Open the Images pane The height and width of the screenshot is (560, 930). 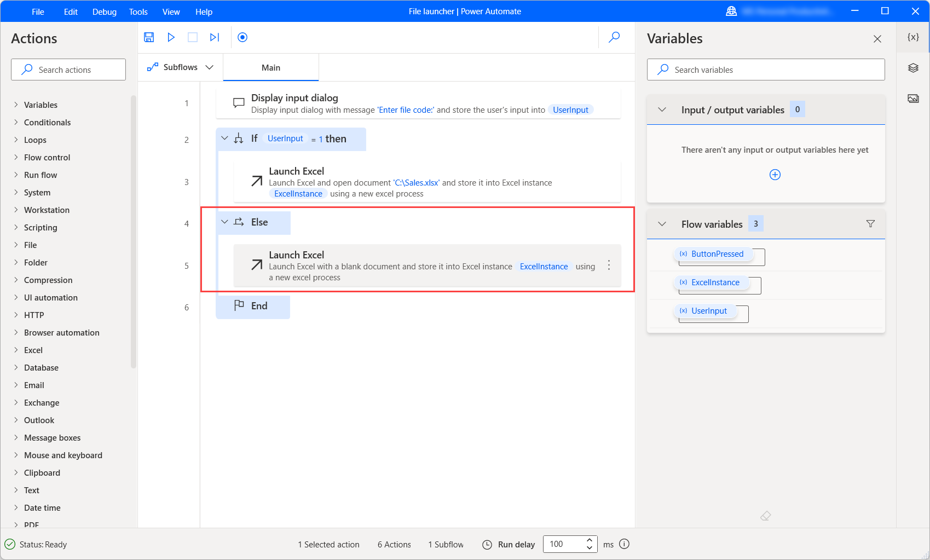pyautogui.click(x=912, y=99)
